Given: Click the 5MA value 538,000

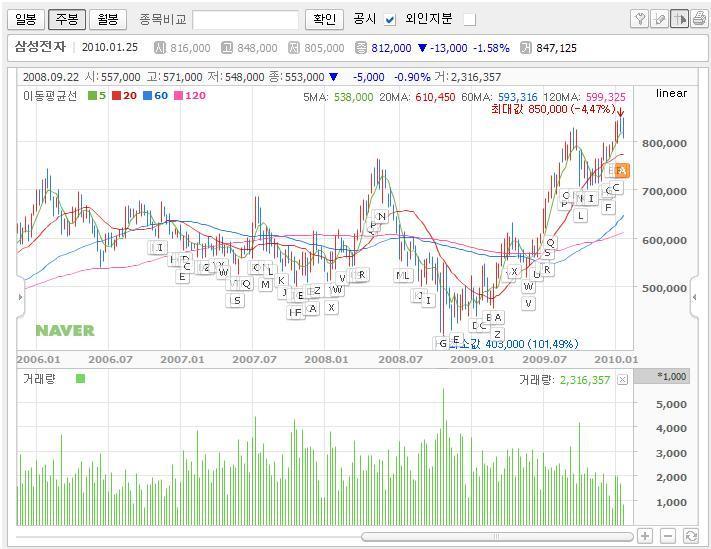Looking at the screenshot, I should pyautogui.click(x=354, y=97).
